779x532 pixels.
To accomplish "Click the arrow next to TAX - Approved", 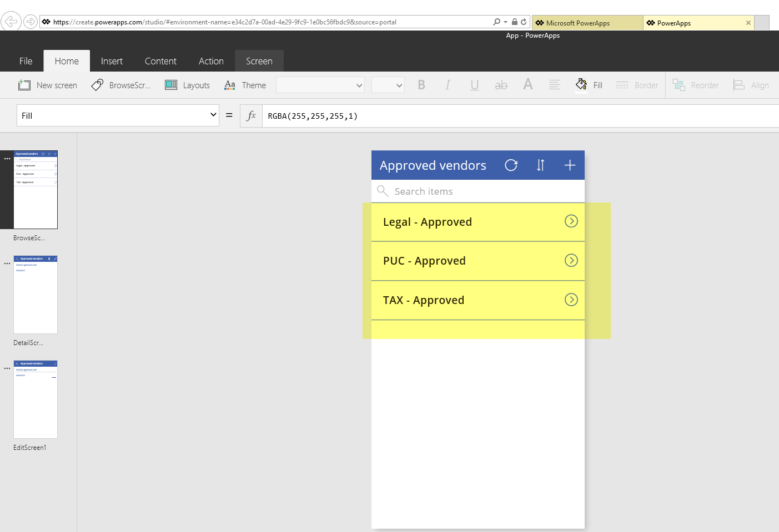I will click(x=571, y=300).
